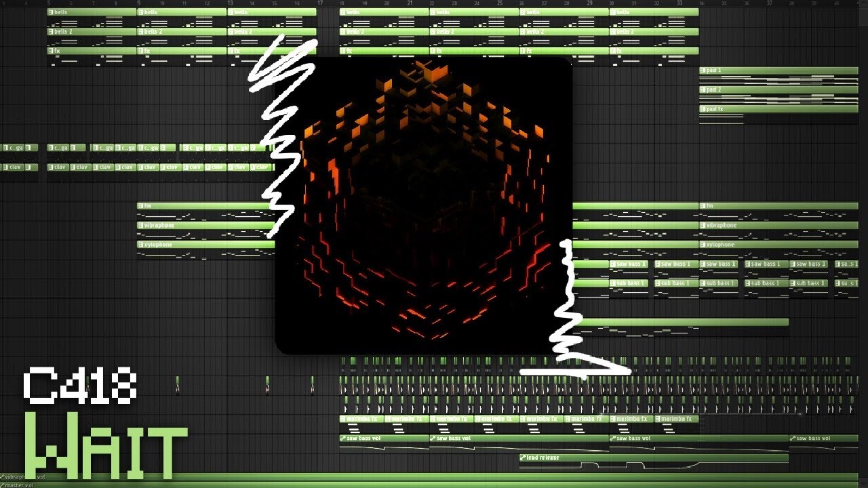Select the marimba fx clip at bar 22
The image size is (868, 488).
pyautogui.click(x=452, y=419)
